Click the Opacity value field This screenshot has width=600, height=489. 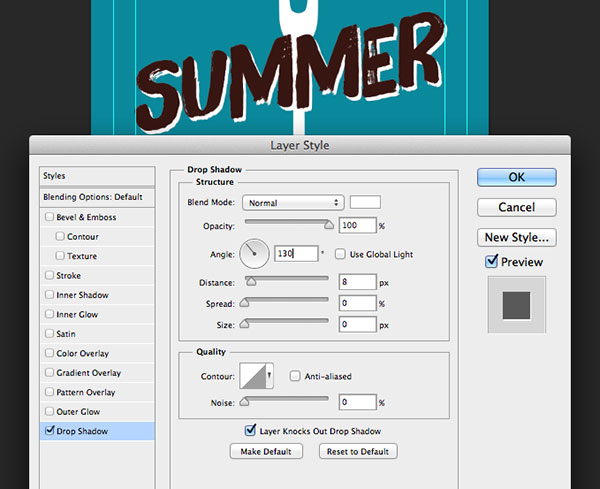point(357,225)
